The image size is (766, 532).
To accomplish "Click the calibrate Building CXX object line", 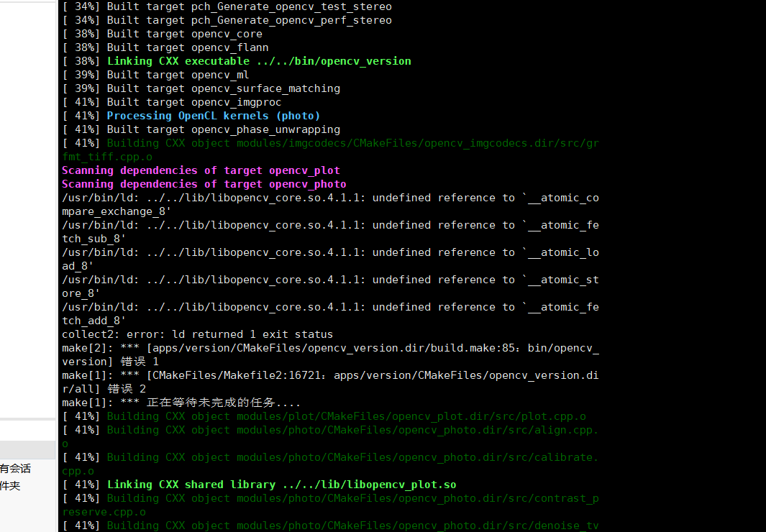I will point(330,458).
